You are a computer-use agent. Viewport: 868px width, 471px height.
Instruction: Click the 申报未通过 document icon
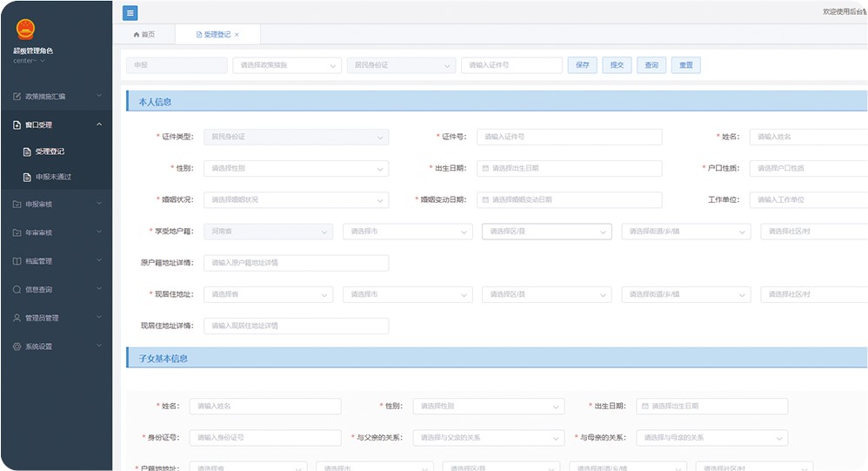click(27, 178)
